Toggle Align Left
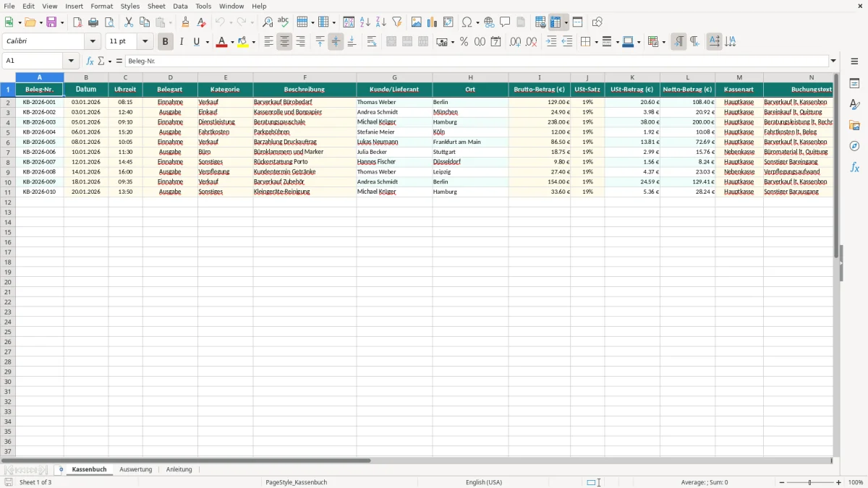Screen dimensions: 868x488 (x=269, y=42)
